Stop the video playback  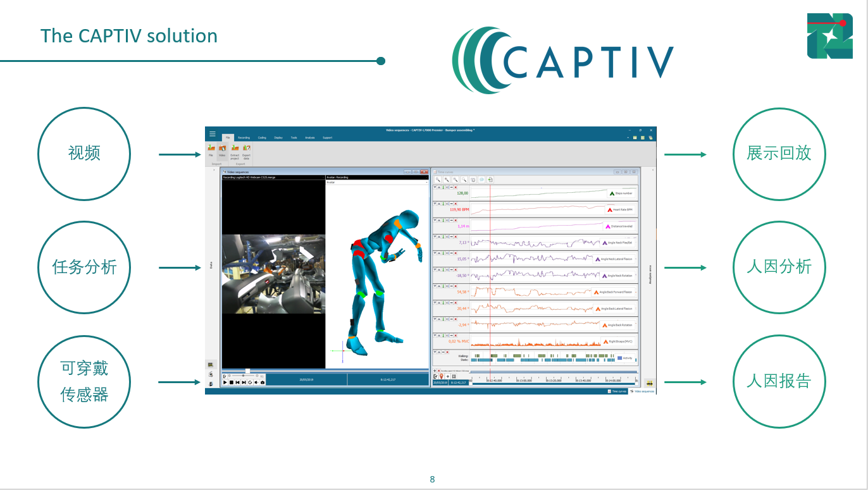[x=231, y=383]
